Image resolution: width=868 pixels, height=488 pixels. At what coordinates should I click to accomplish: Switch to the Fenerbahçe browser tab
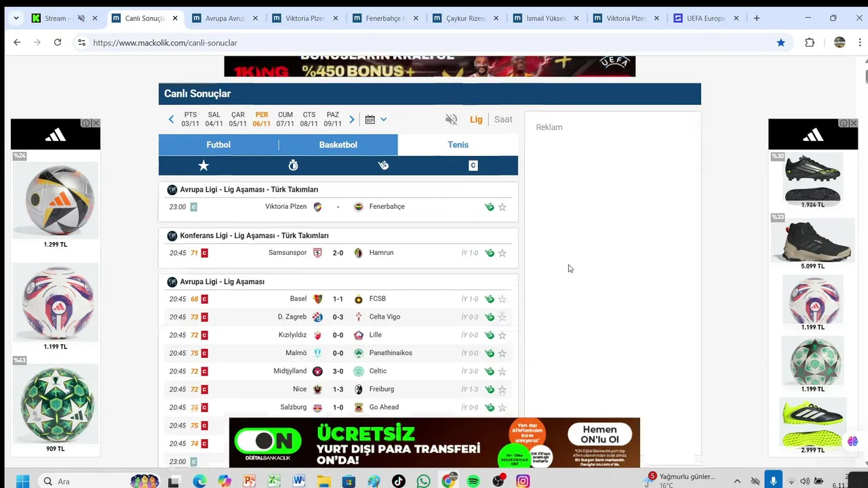click(x=386, y=18)
